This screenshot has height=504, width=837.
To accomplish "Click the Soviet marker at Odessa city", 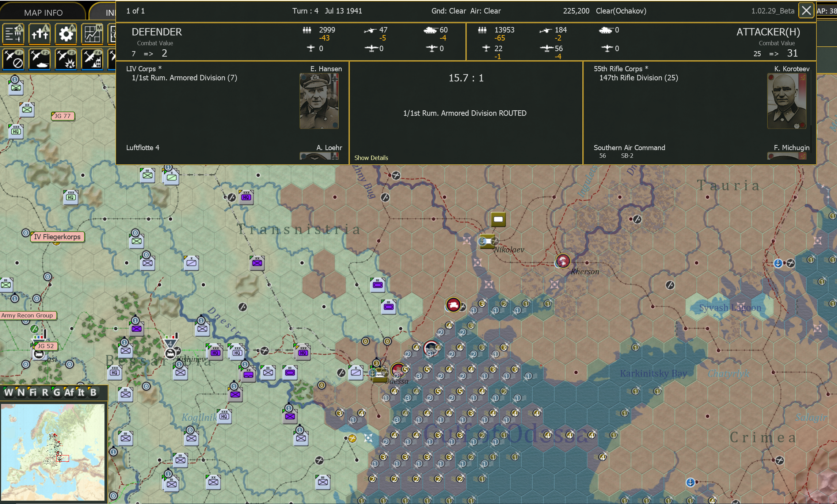I will [398, 370].
